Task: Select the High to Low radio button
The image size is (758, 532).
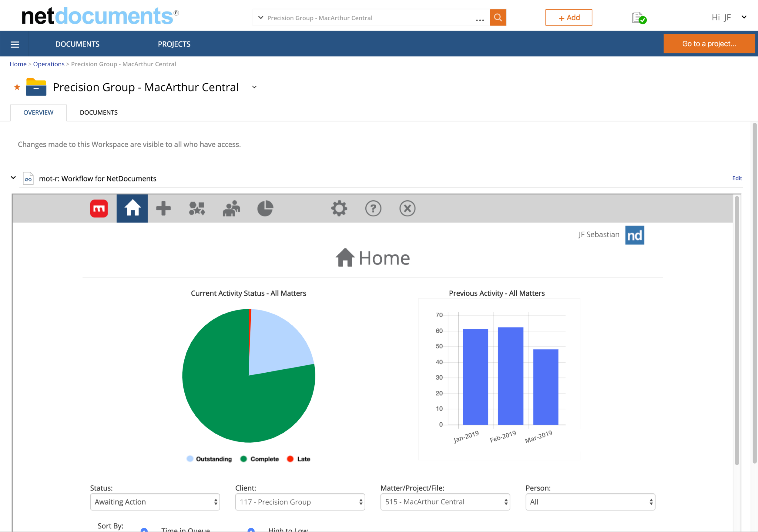Action: 251,530
